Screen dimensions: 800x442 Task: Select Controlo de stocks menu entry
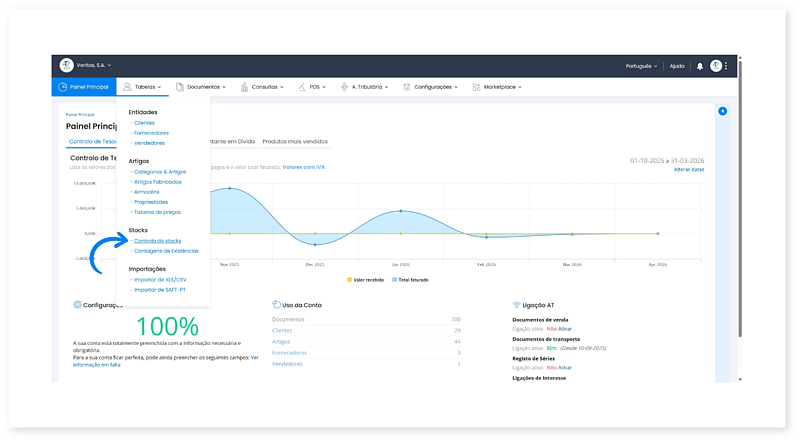click(x=157, y=241)
